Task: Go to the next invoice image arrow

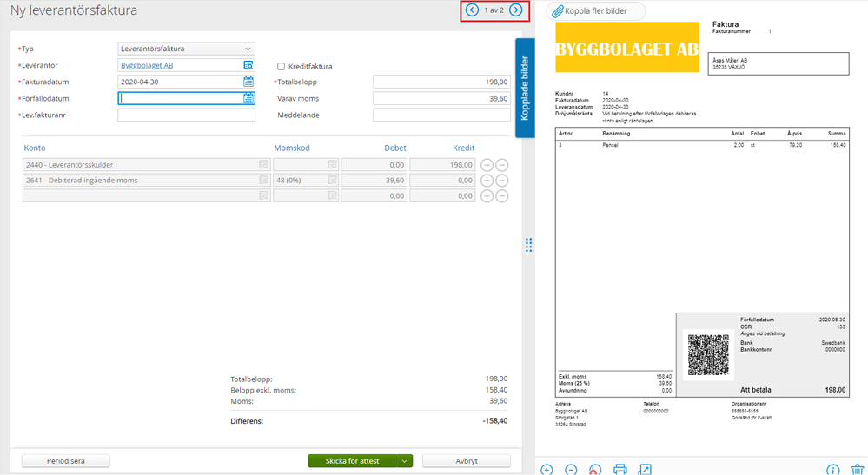Action: [516, 10]
